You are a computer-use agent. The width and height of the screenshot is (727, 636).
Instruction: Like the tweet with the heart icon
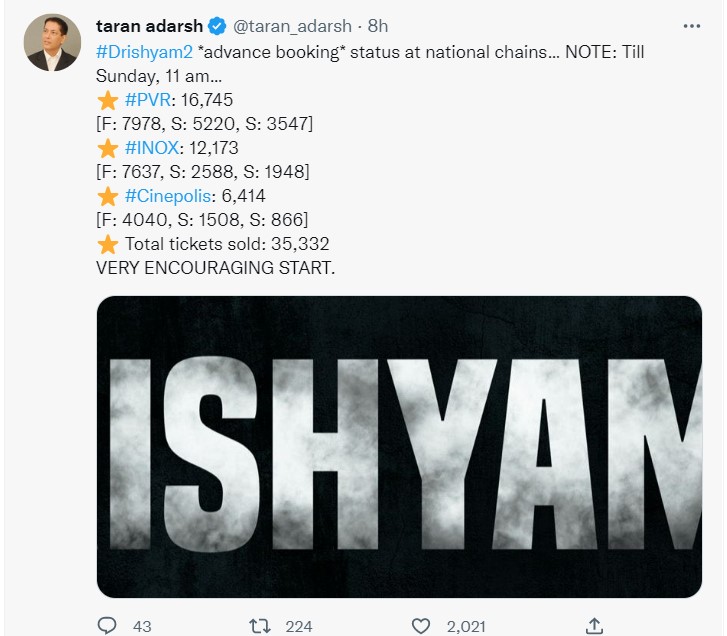(x=421, y=626)
